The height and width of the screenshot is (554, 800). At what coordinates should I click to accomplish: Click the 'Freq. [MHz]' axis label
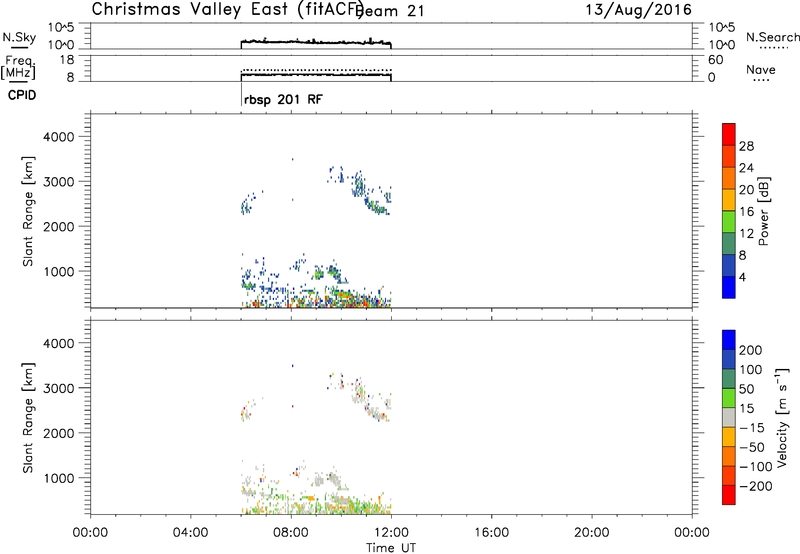tap(18, 68)
